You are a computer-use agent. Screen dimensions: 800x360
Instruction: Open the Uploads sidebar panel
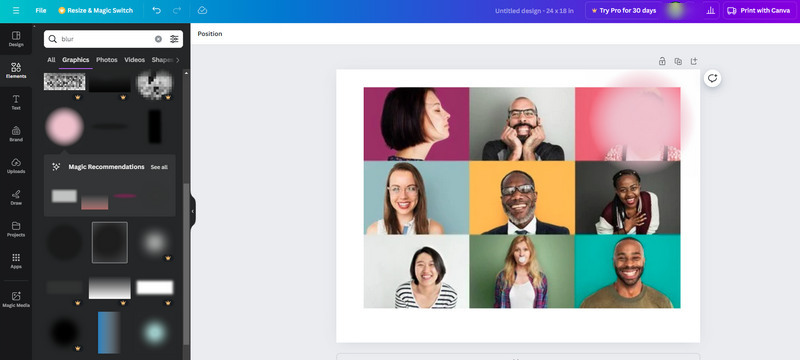pyautogui.click(x=16, y=166)
